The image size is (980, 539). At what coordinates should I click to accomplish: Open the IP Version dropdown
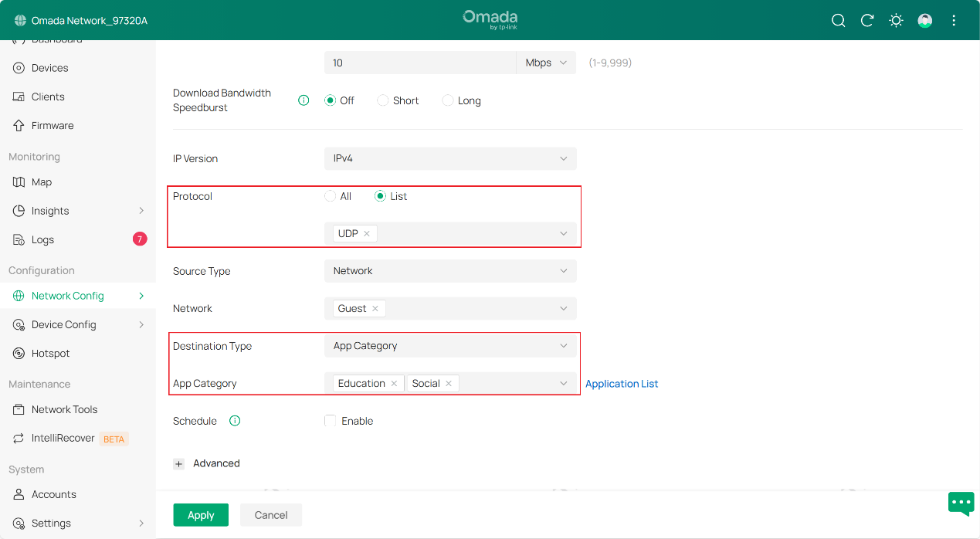450,158
